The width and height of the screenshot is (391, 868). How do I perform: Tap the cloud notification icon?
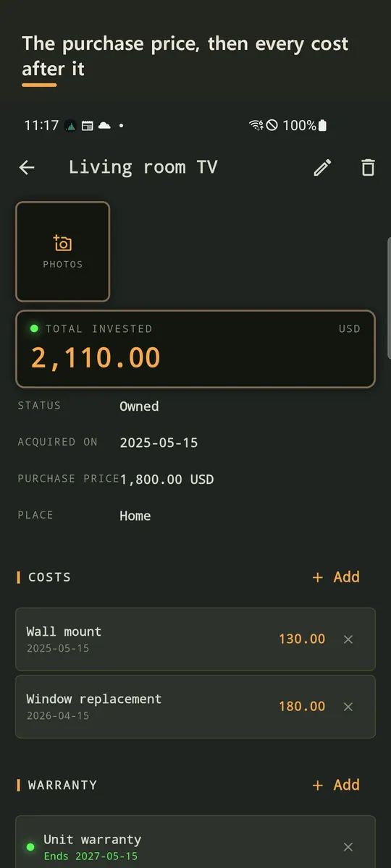click(x=104, y=126)
